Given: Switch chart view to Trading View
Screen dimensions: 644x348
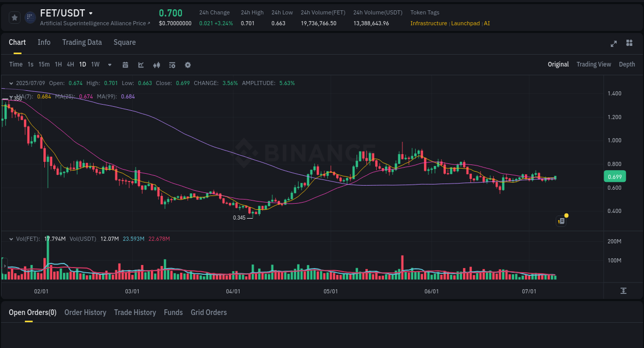Looking at the screenshot, I should (x=594, y=64).
